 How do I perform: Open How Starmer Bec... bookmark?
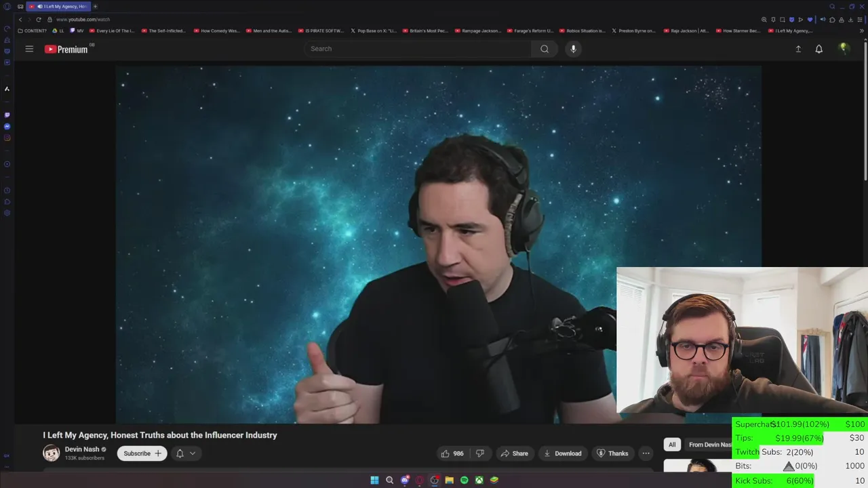pyautogui.click(x=738, y=30)
